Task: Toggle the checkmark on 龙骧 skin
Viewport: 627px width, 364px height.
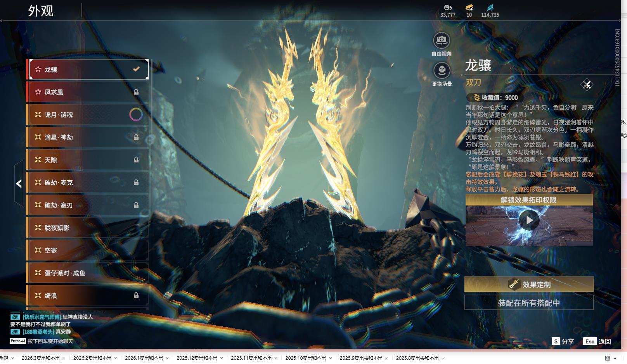Action: click(136, 69)
